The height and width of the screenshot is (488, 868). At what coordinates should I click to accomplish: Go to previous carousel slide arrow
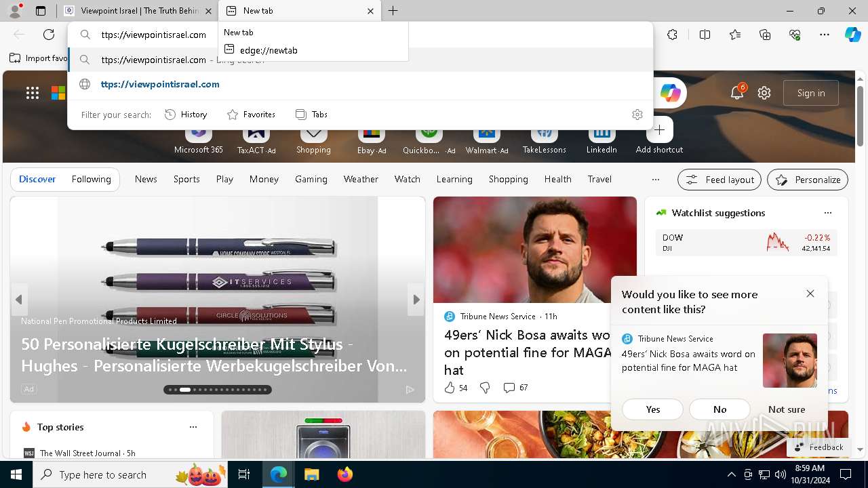click(x=19, y=300)
